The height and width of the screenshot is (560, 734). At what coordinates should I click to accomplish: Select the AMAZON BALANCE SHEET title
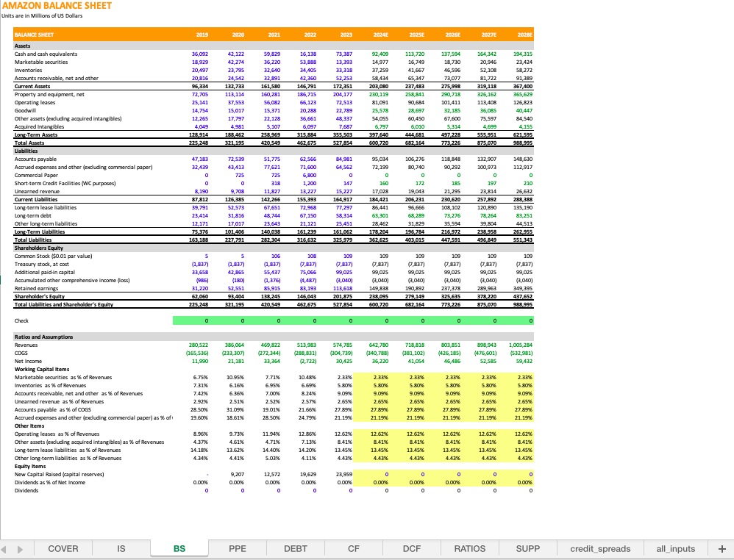pos(57,6)
